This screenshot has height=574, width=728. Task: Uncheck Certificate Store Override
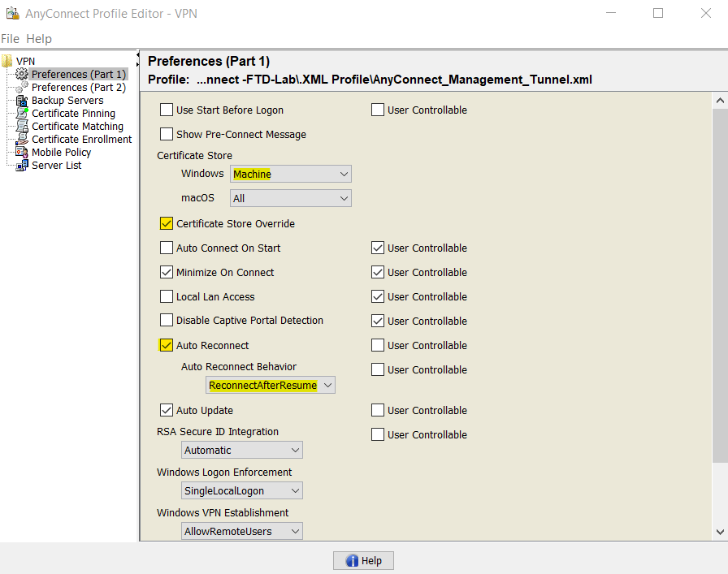167,223
